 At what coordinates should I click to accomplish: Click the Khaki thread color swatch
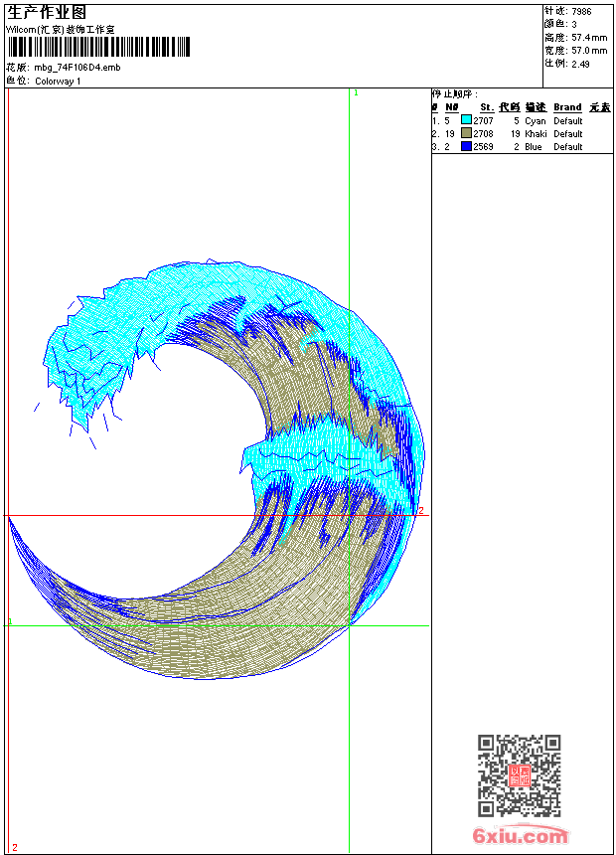[466, 133]
